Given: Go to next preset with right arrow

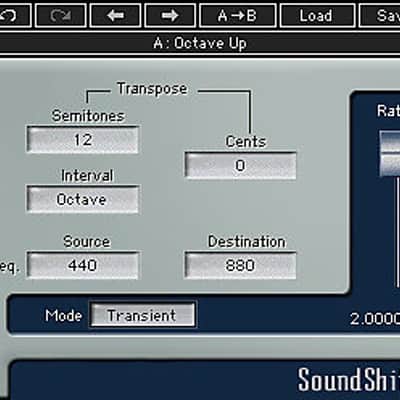Looking at the screenshot, I should click(x=170, y=15).
